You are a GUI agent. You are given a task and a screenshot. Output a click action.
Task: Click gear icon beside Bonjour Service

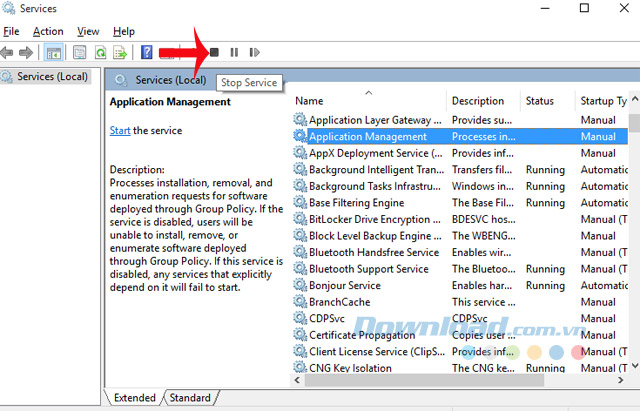[x=300, y=284]
